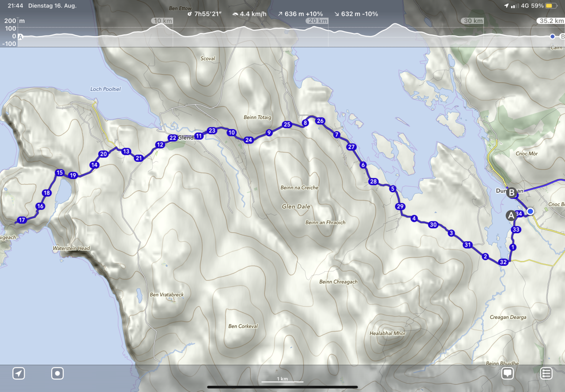565x392 pixels.
Task: Open the list menu icon
Action: pos(546,373)
